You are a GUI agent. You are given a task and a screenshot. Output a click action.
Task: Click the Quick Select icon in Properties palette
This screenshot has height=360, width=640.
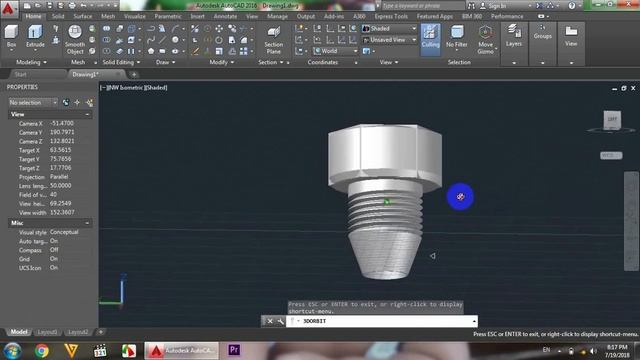(89, 102)
